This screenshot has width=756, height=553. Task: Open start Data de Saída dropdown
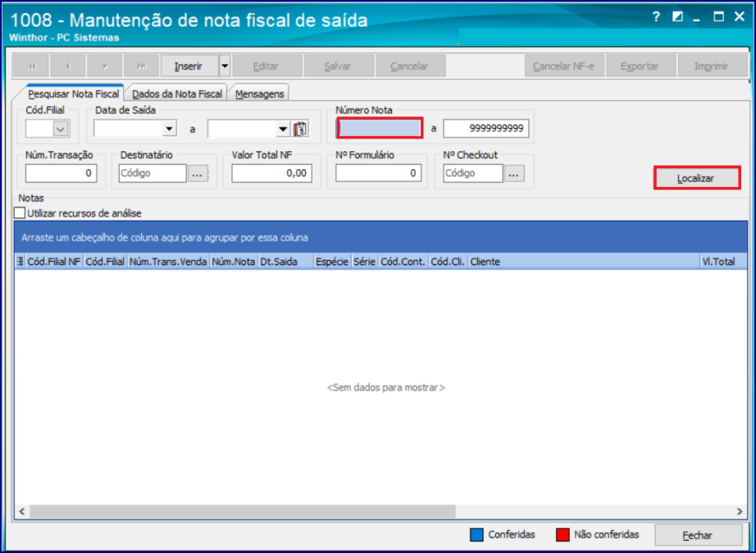pos(169,129)
